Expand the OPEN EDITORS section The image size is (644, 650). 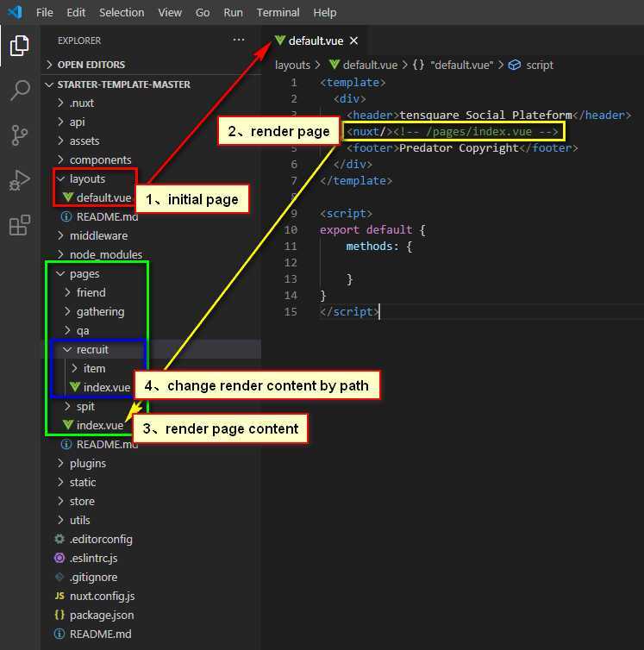(152, 65)
